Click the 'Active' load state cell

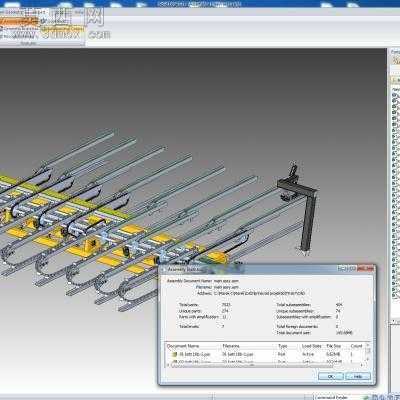tap(308, 354)
